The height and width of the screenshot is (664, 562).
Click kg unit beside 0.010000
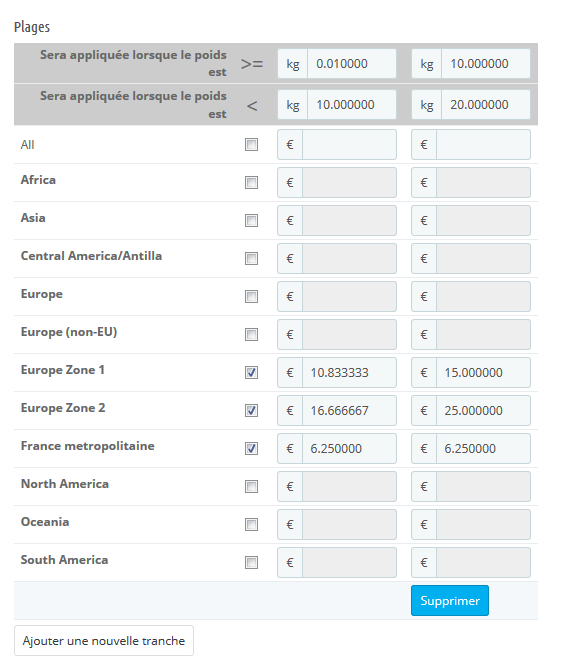(293, 64)
